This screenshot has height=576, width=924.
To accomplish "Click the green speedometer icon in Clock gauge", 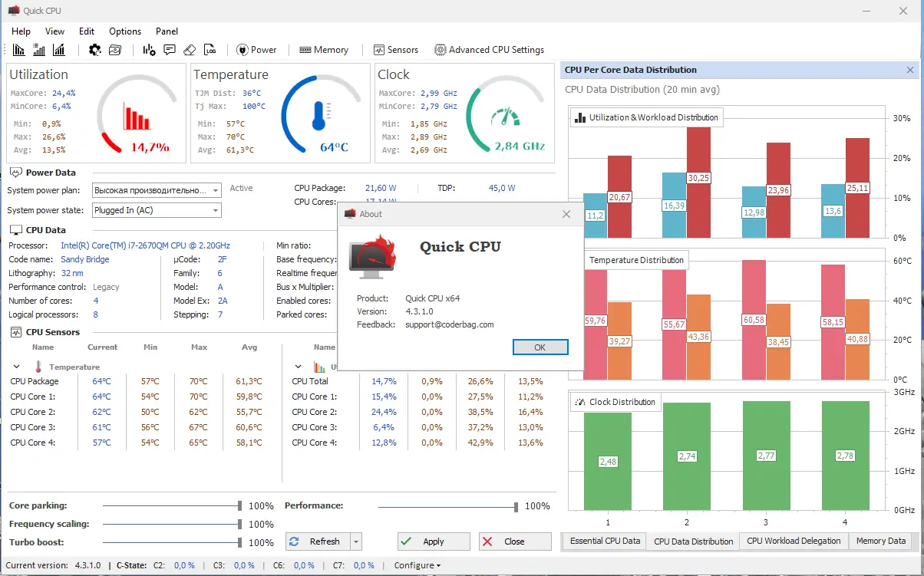I will click(x=505, y=117).
